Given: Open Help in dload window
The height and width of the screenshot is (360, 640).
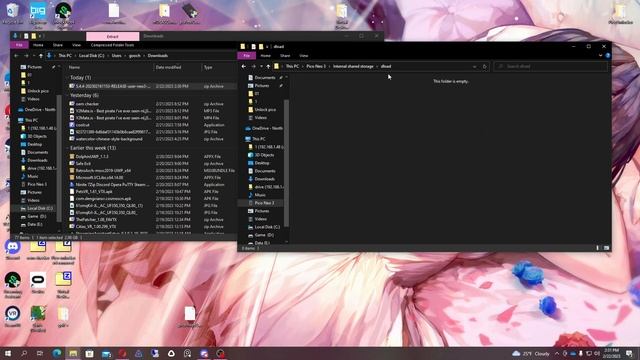Looking at the screenshot, I should (607, 56).
